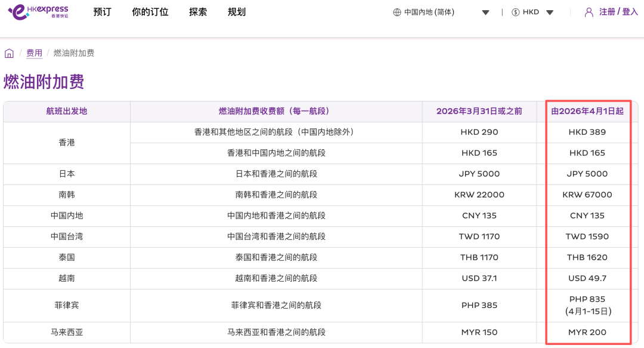Click the PHP 835 (4月1-15日) cell
Viewport: 644px width, 348px height.
point(587,306)
